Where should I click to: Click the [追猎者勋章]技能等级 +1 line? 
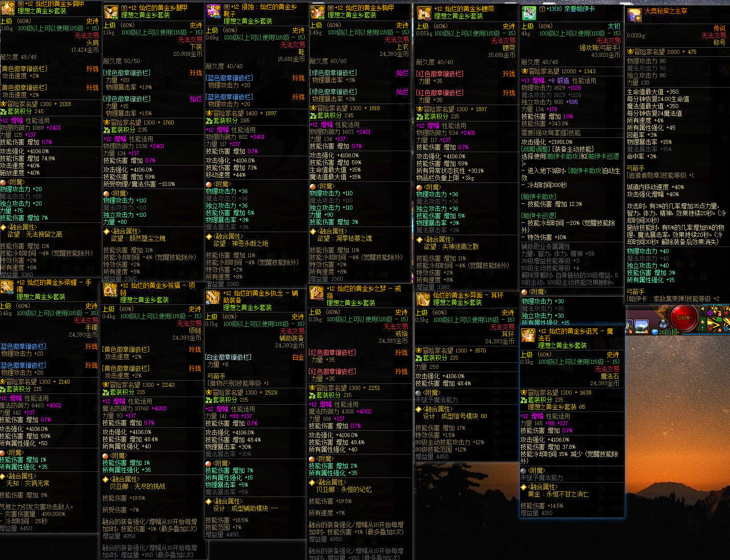point(660,175)
